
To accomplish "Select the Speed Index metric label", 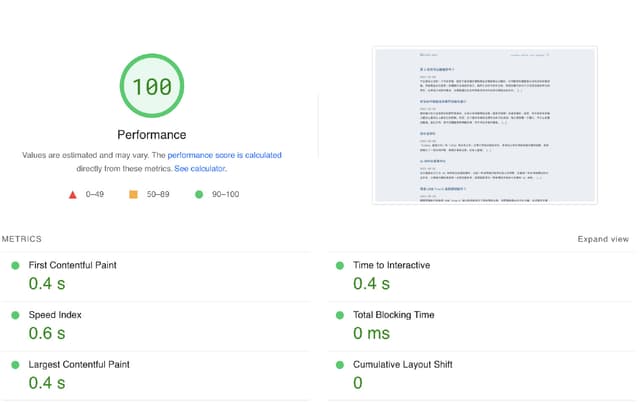I will pos(55,315).
